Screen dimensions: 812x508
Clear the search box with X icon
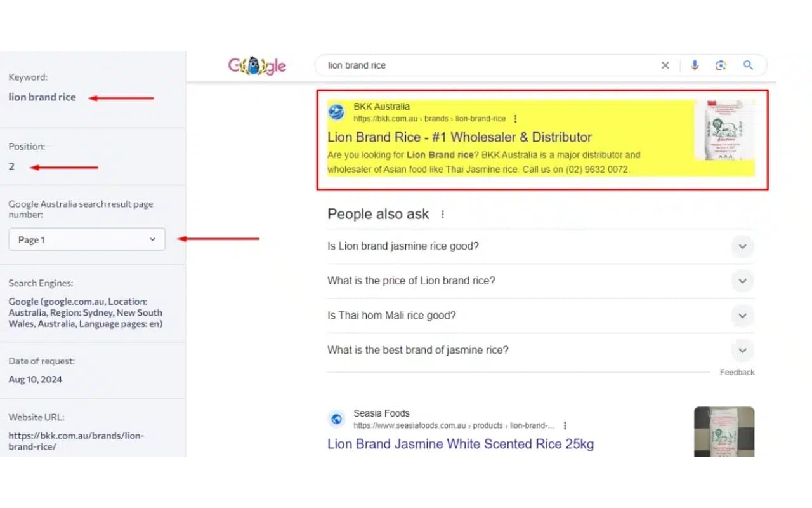[x=665, y=65]
